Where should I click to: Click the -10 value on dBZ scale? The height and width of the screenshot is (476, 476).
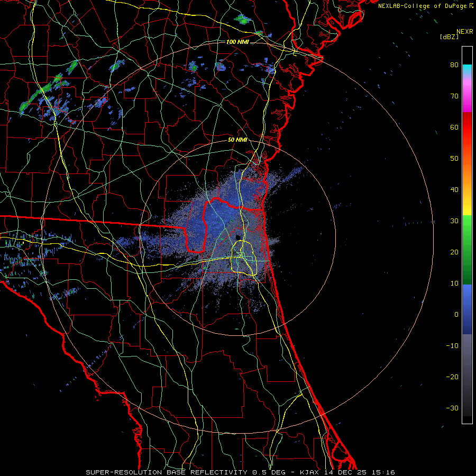[x=452, y=346]
